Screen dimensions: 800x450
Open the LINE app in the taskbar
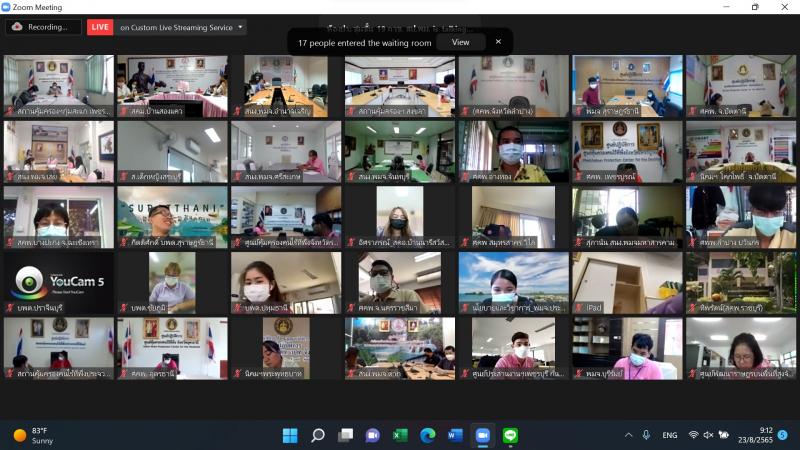click(510, 435)
